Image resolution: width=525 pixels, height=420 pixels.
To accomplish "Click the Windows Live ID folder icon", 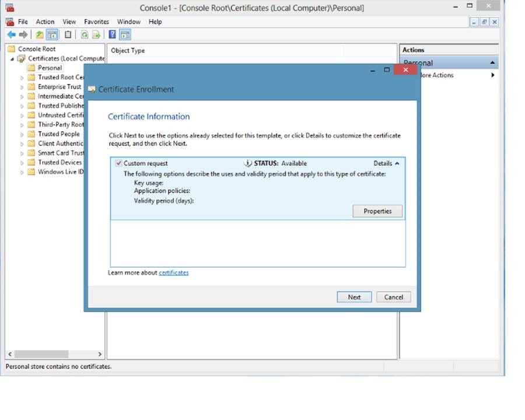I will (x=31, y=172).
